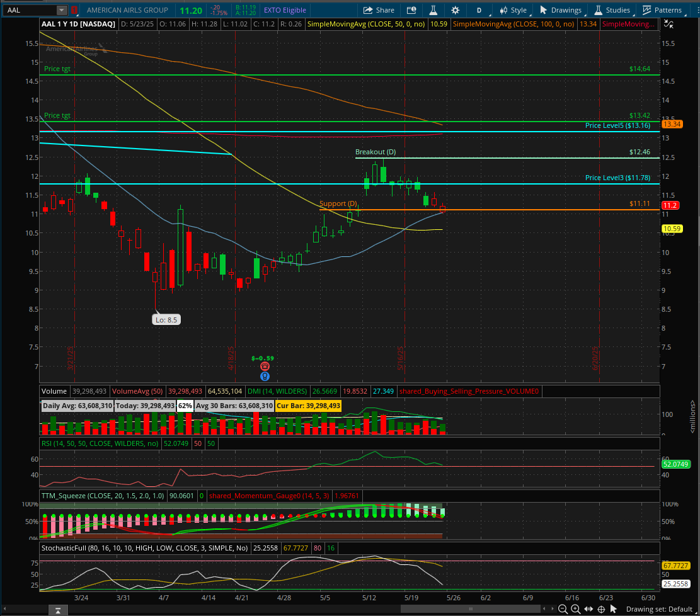Click the 25.2558 stochastic value tag
This screenshot has width=700, height=616.
point(675,583)
